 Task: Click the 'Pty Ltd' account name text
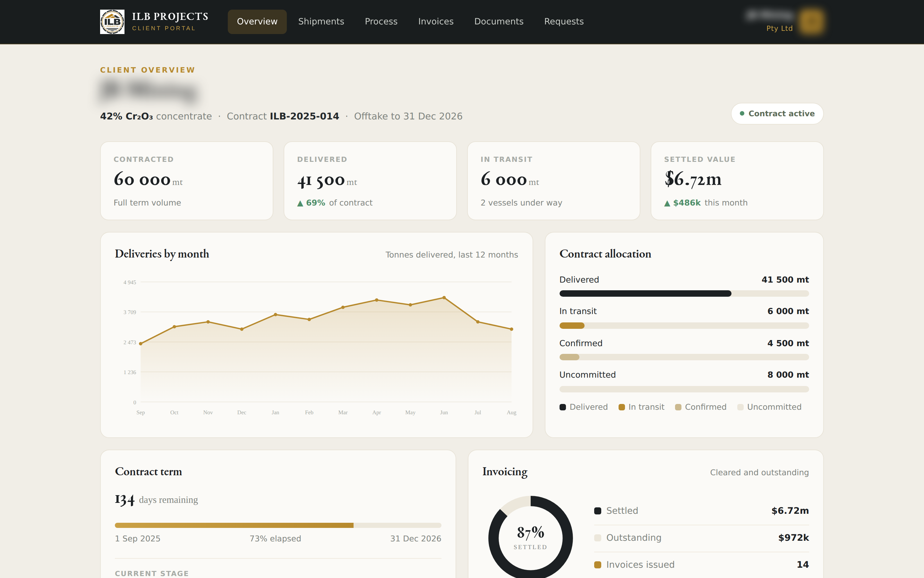coord(779,28)
